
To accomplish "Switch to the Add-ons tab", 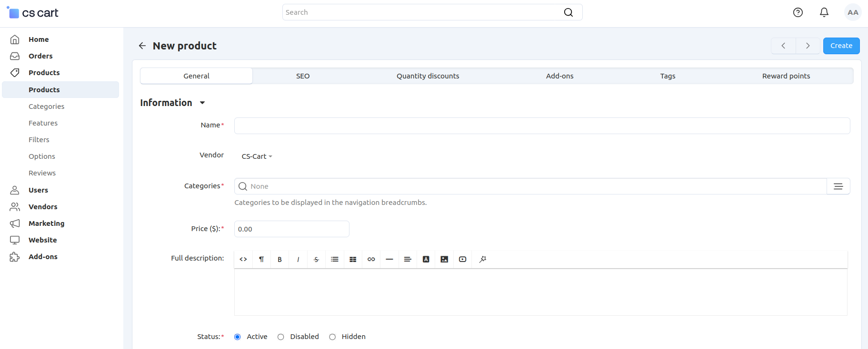I will coord(559,76).
